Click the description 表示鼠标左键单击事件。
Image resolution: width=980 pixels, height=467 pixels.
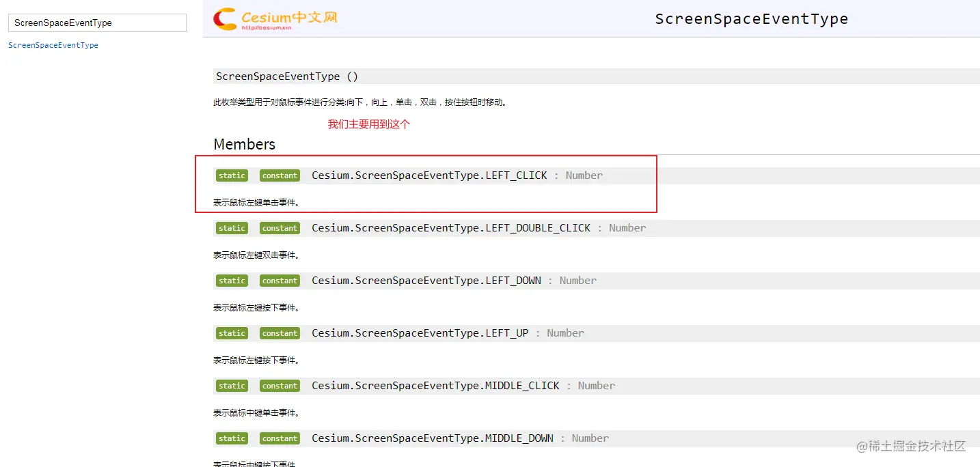tap(257, 203)
